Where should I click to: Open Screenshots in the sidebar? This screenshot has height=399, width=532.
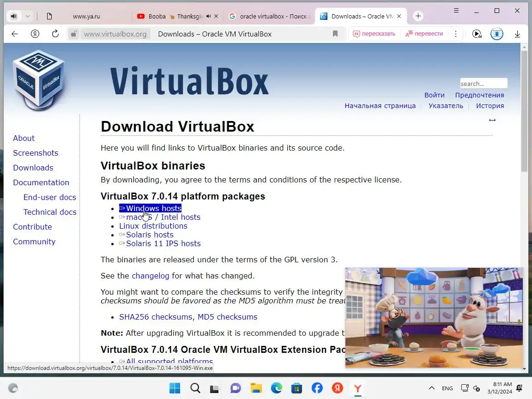pyautogui.click(x=36, y=153)
